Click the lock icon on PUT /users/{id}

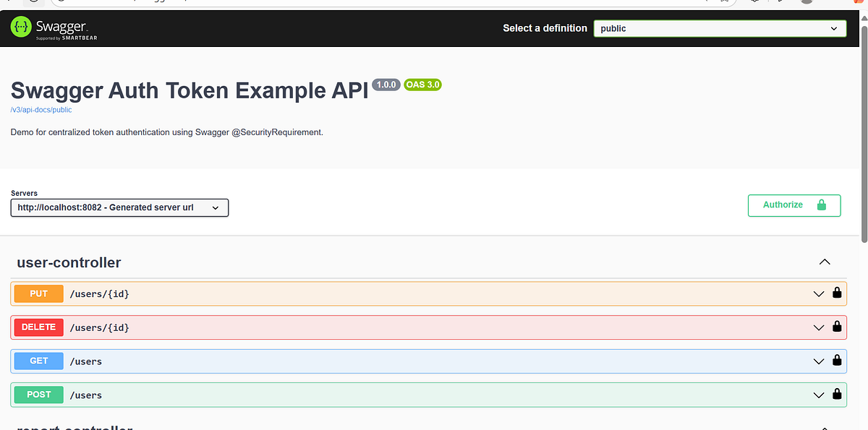tap(837, 293)
